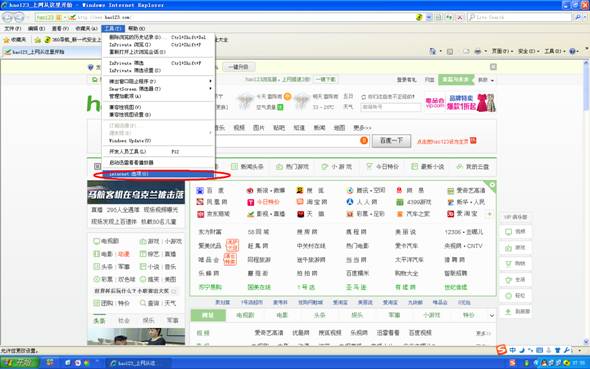
Task: Expand the 安全 (Safety) command bar dropdown
Action: [529, 51]
